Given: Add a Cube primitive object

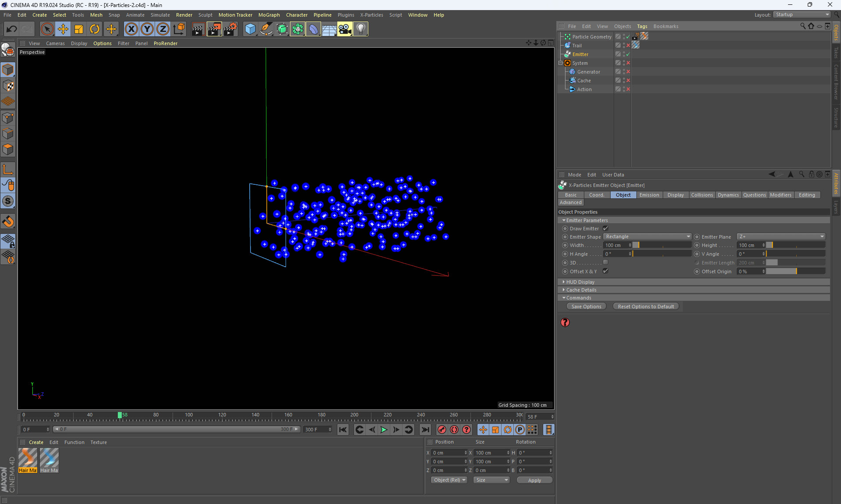Looking at the screenshot, I should point(250,29).
